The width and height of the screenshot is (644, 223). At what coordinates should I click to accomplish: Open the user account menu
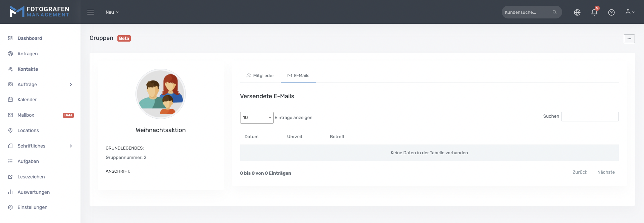click(x=630, y=12)
